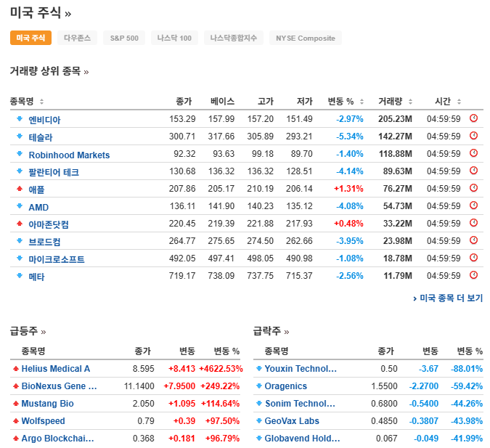
Task: Click the up arrow icon beside Helius Medical A
Action: pyautogui.click(x=16, y=369)
